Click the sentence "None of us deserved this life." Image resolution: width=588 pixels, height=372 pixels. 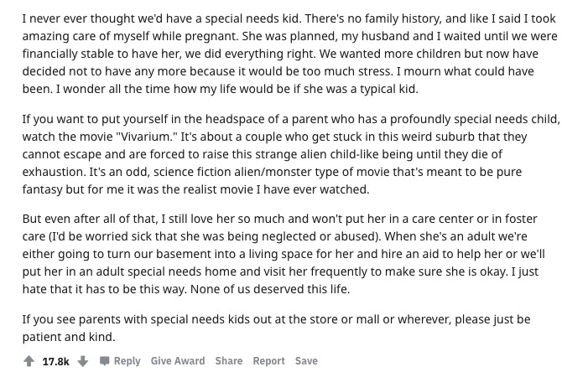[270, 289]
